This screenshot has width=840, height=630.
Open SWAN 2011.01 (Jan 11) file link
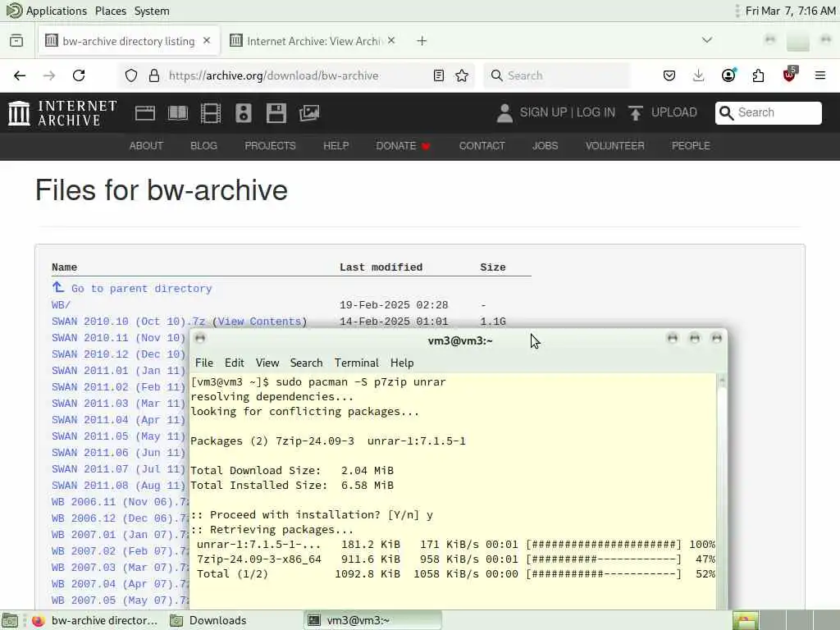pos(118,371)
